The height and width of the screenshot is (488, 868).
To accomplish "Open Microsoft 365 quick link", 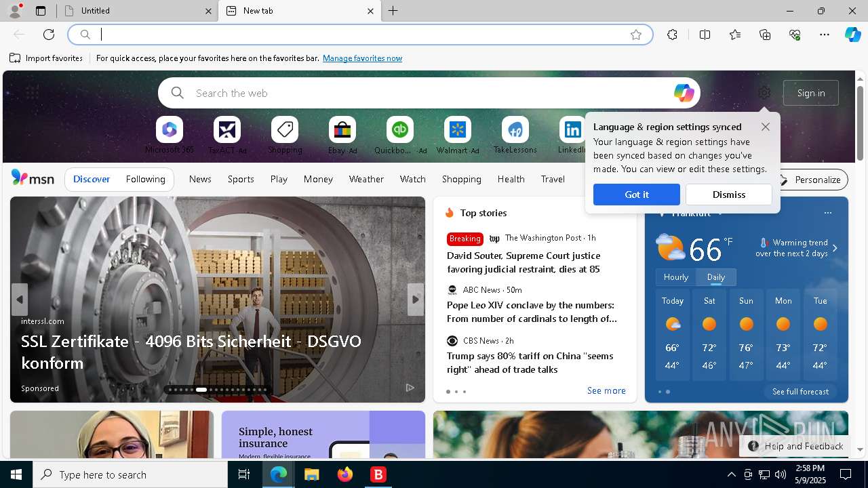I will (x=170, y=136).
